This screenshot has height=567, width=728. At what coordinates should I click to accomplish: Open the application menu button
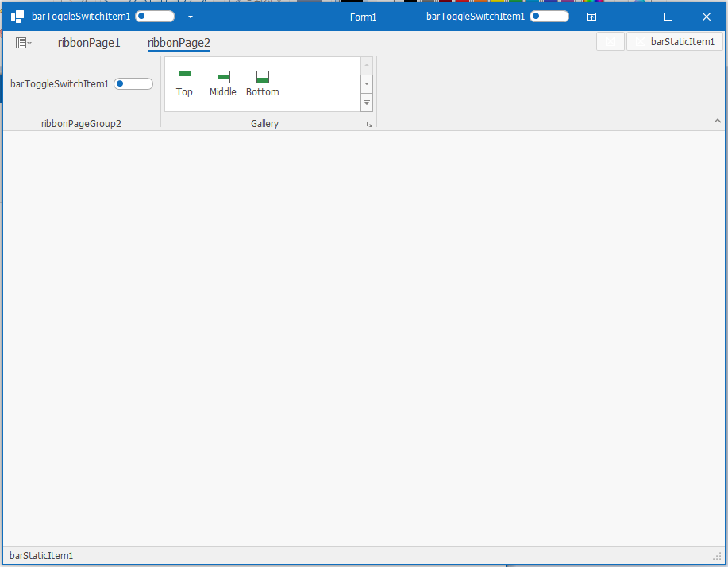(23, 43)
